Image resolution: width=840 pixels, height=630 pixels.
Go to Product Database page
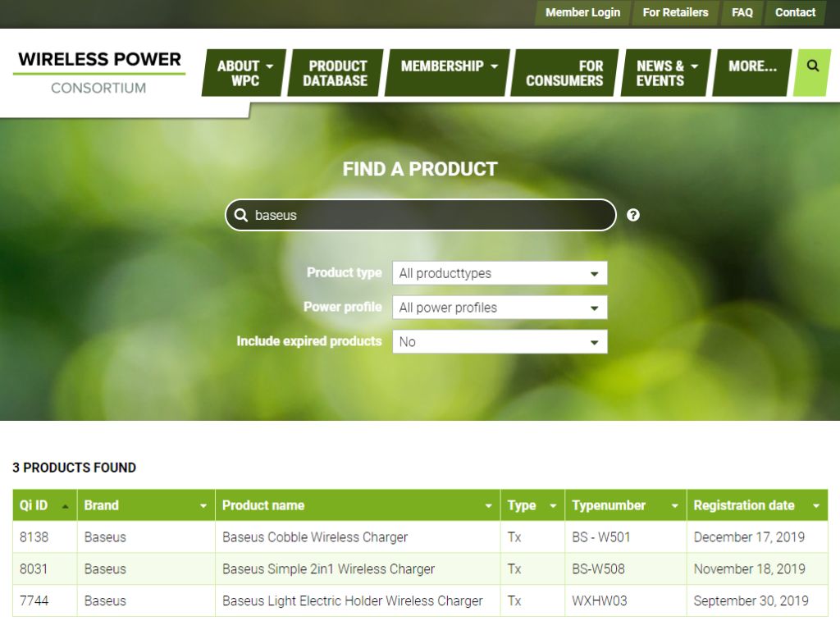point(336,73)
